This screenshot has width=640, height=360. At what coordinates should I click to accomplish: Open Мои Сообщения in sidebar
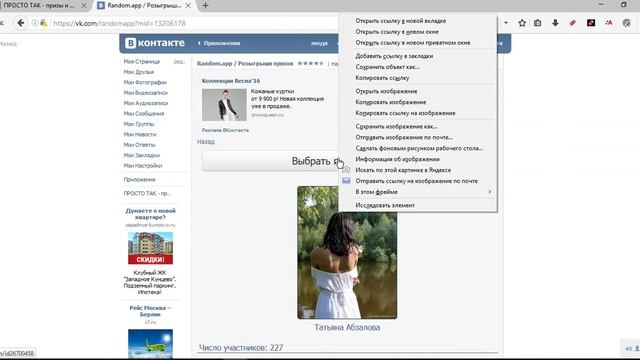144,113
